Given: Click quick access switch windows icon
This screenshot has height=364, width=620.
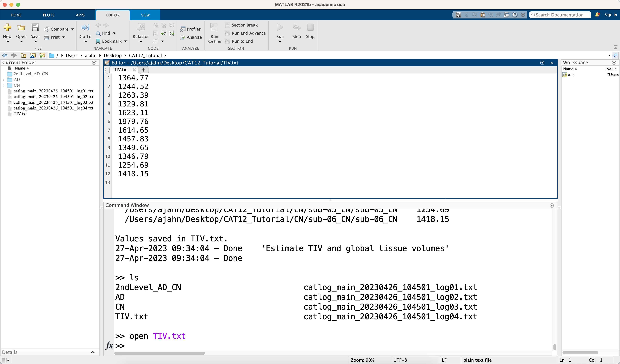Looking at the screenshot, I should (507, 15).
